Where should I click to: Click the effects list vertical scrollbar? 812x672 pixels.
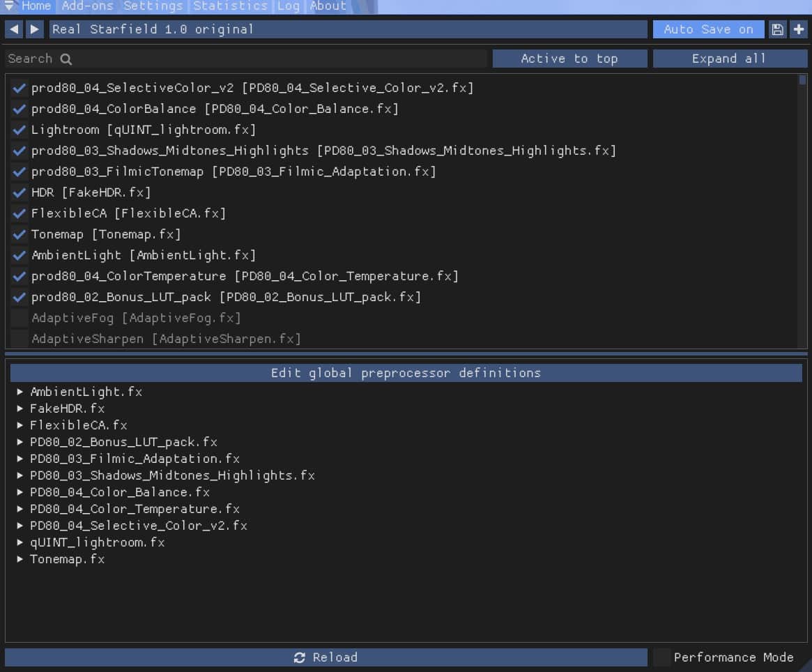[802, 209]
